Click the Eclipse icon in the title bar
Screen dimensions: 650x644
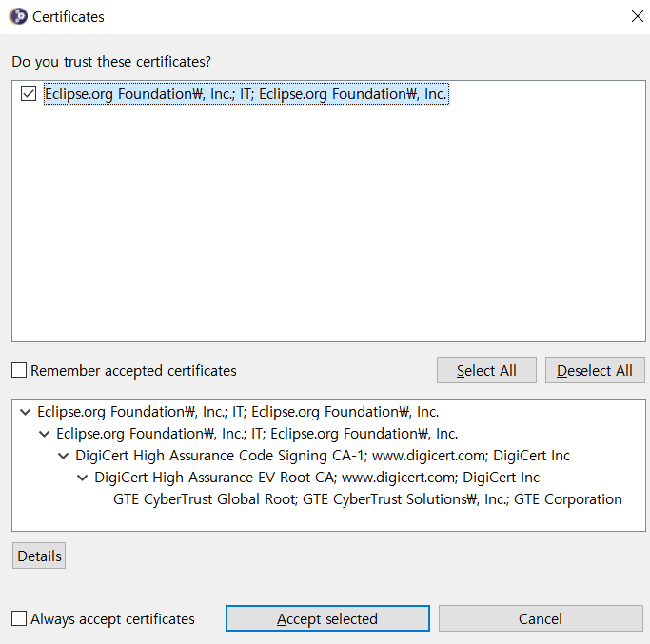18,16
